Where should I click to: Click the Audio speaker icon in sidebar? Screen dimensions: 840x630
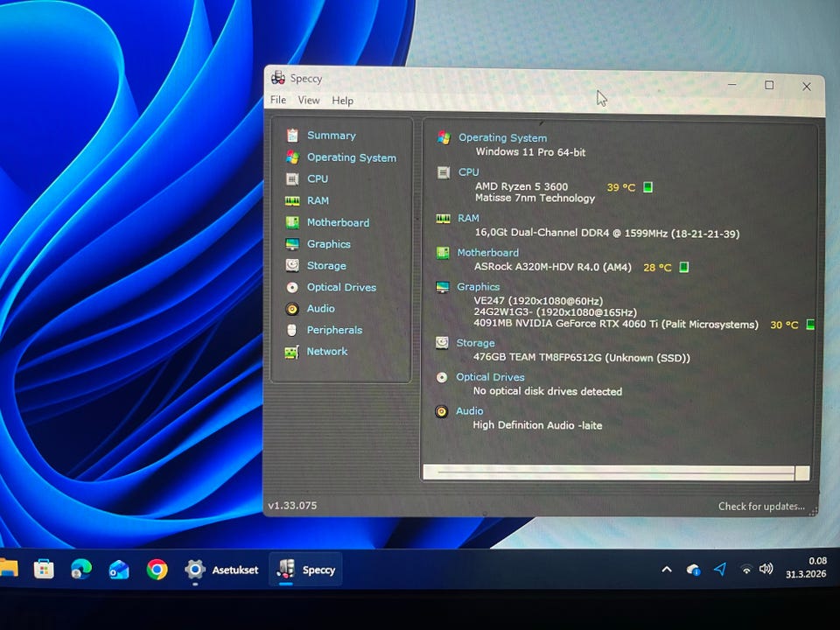[x=292, y=309]
